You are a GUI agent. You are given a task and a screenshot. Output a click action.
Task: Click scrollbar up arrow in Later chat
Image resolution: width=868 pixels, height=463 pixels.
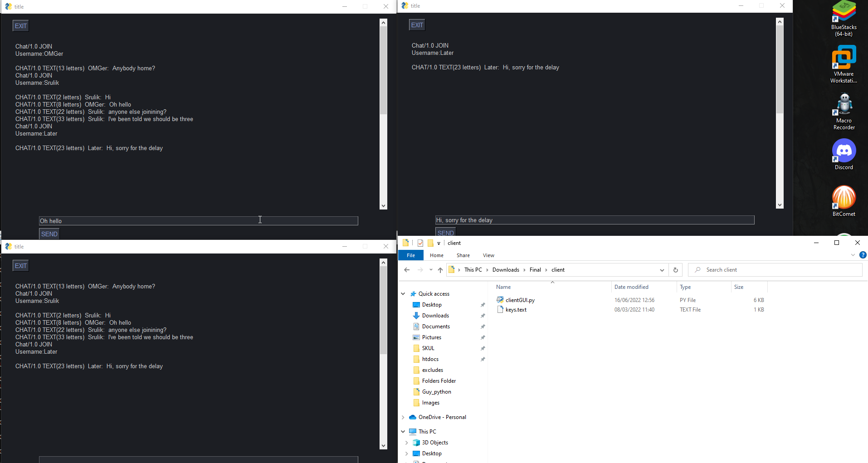(x=780, y=21)
